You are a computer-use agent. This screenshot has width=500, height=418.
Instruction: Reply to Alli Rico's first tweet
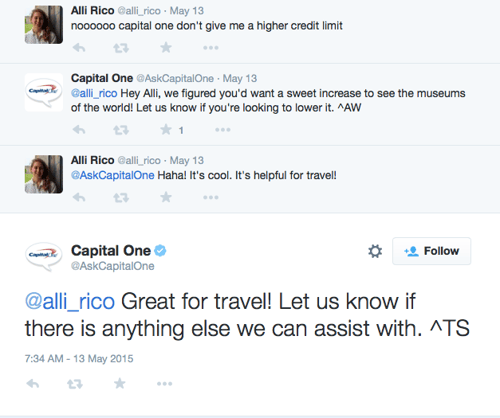point(79,48)
